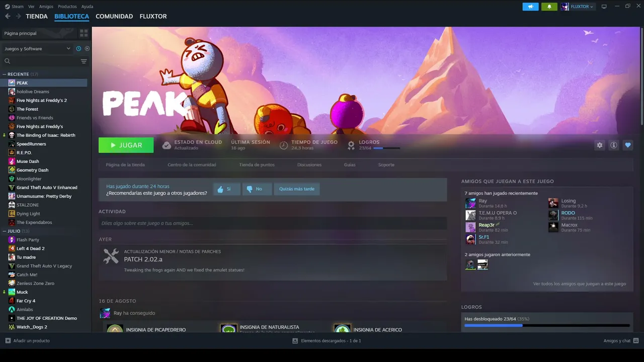Toggle the ready-to-play filter icon

pyautogui.click(x=87, y=49)
